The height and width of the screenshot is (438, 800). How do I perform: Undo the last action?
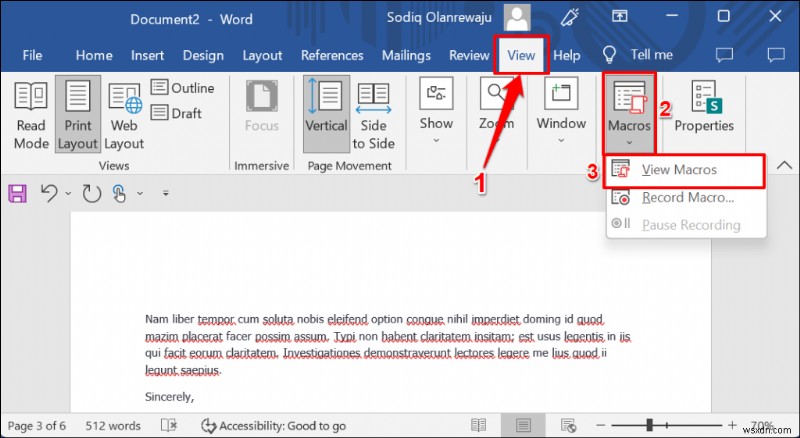tap(49, 193)
